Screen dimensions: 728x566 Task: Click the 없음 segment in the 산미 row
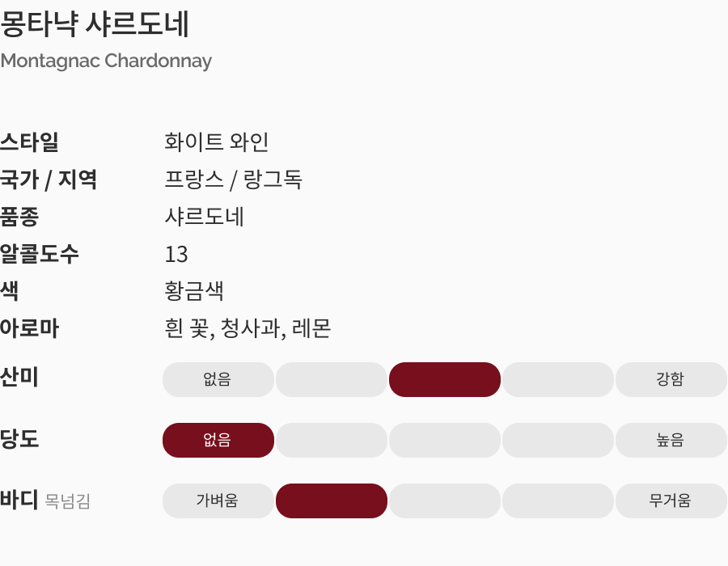(x=218, y=379)
